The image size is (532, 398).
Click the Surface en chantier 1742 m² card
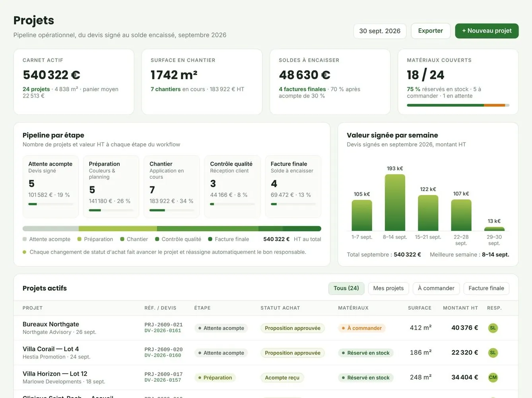(202, 82)
